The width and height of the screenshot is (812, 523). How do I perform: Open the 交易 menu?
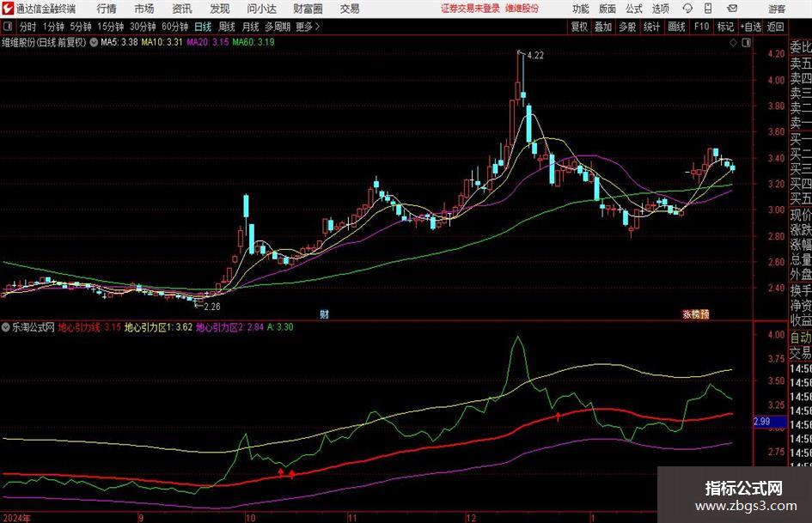(x=350, y=9)
